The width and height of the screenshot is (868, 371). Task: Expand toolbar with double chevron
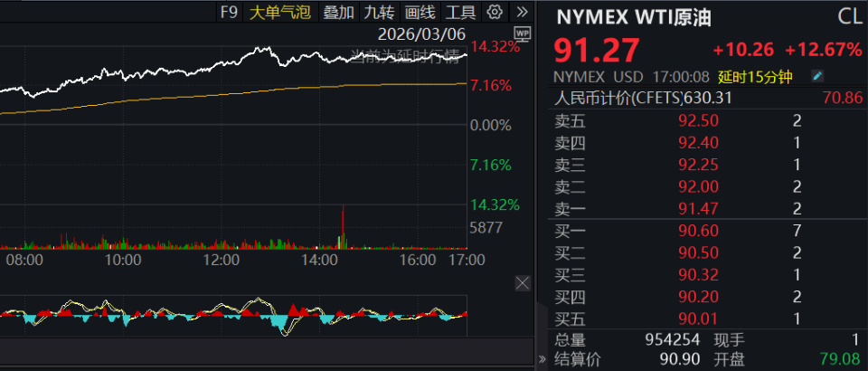522,12
